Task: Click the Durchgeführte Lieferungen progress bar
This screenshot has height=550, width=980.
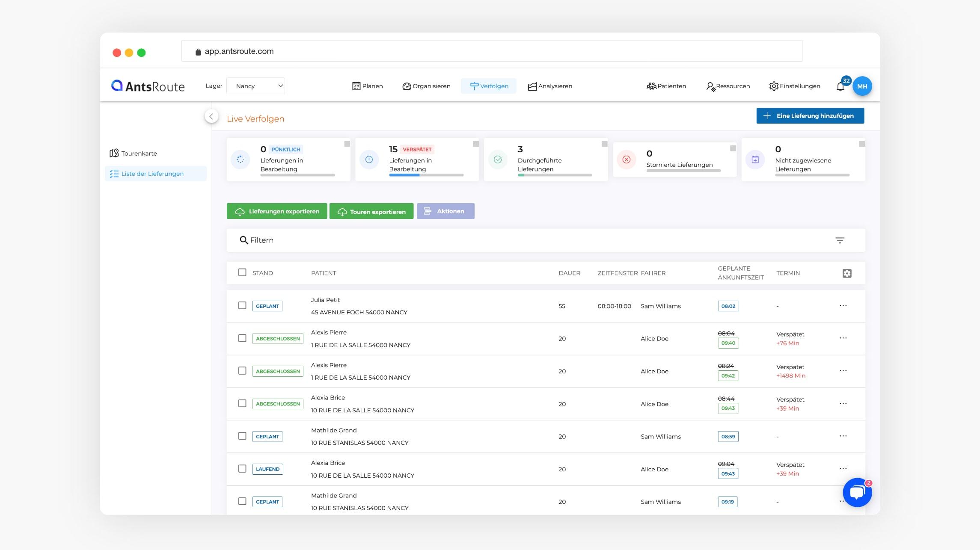Action: tap(555, 175)
